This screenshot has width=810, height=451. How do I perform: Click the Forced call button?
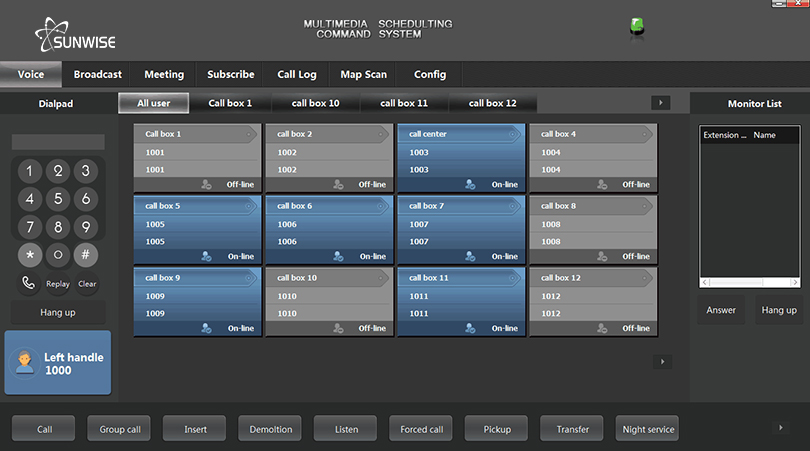pos(421,429)
